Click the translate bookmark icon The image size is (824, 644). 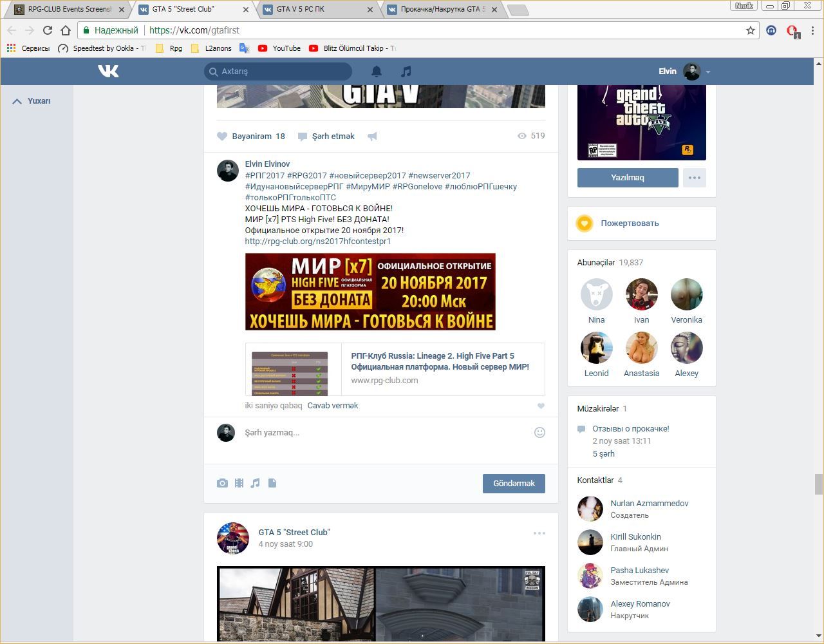coord(244,48)
